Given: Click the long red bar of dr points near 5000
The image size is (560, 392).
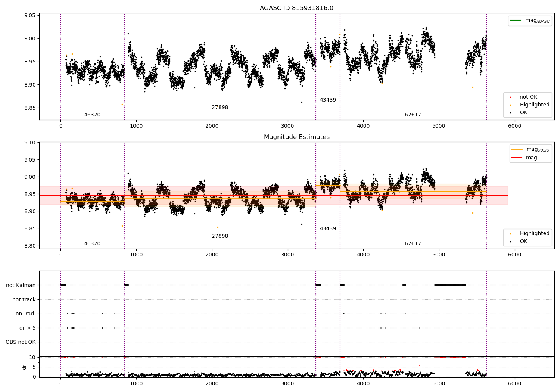Looking at the screenshot, I should (450, 358).
